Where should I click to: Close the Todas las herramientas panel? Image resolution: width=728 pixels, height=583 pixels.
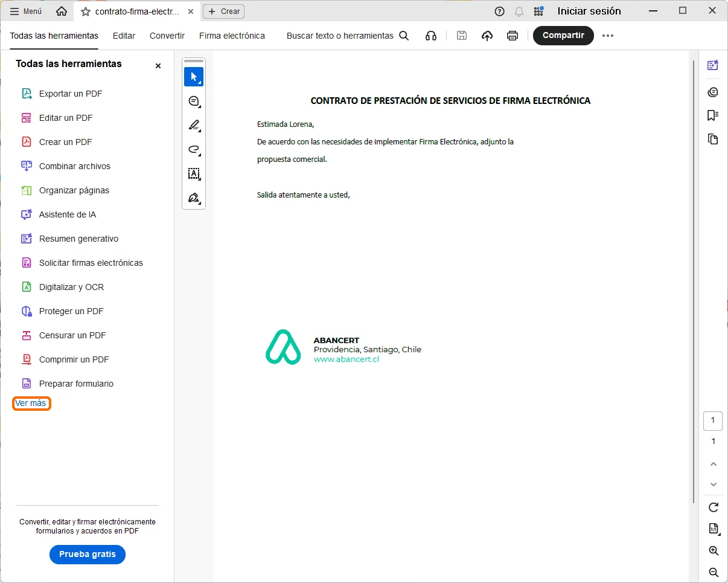(x=158, y=66)
